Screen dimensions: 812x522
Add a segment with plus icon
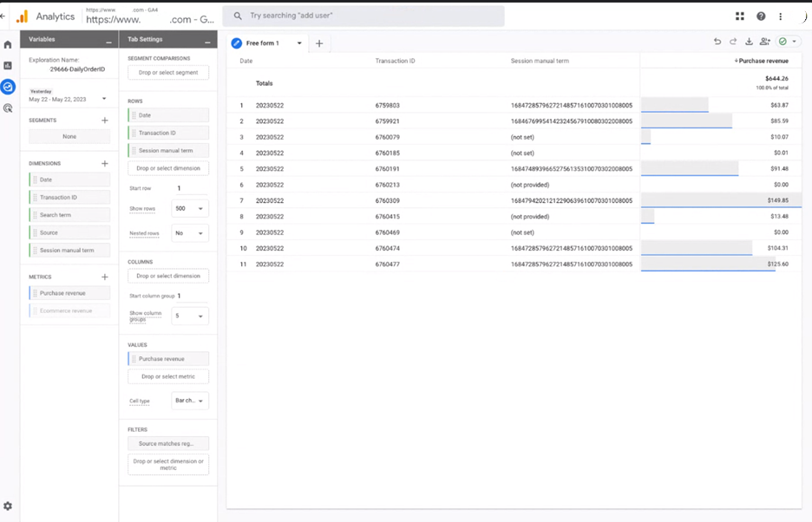(x=105, y=121)
